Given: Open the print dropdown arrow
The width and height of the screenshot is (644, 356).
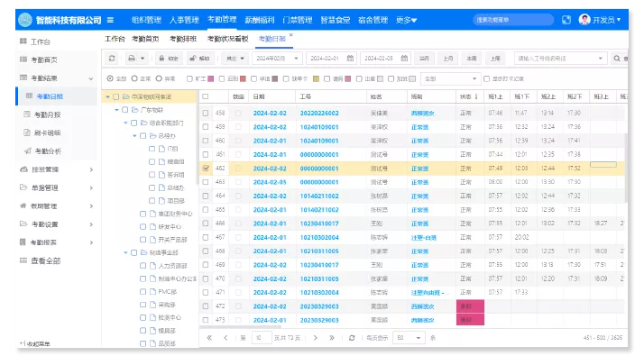Looking at the screenshot, I should [x=143, y=59].
